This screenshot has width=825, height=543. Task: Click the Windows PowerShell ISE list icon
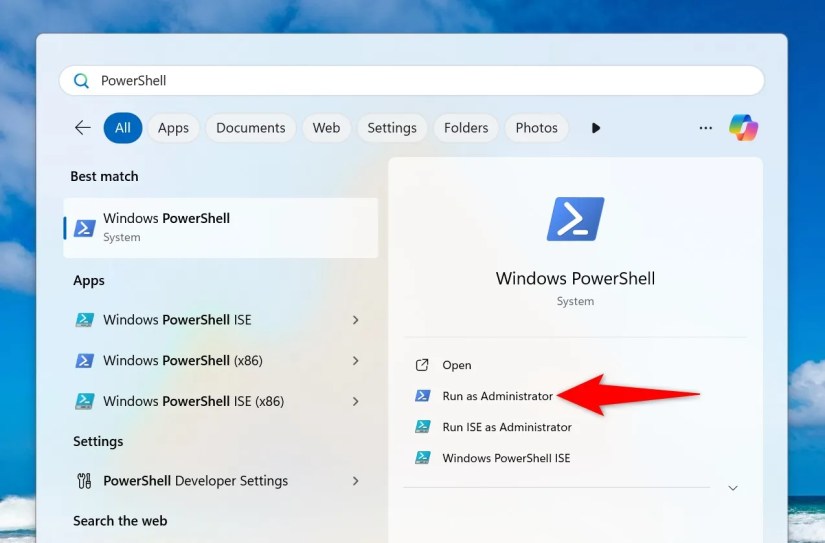coord(85,320)
